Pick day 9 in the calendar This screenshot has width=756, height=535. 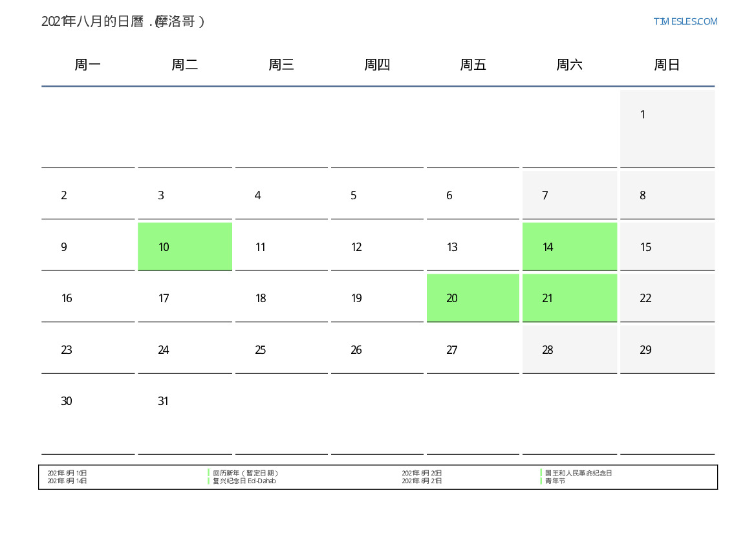(x=88, y=246)
